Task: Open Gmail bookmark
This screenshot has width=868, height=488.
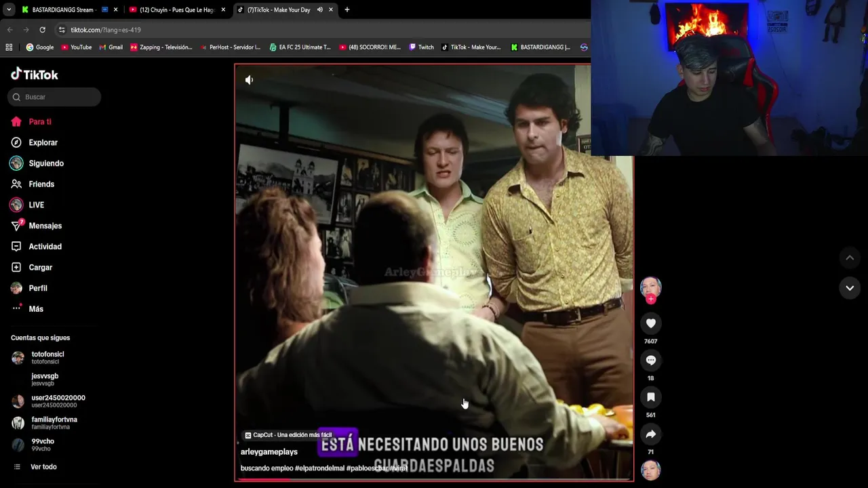Action: tap(111, 47)
